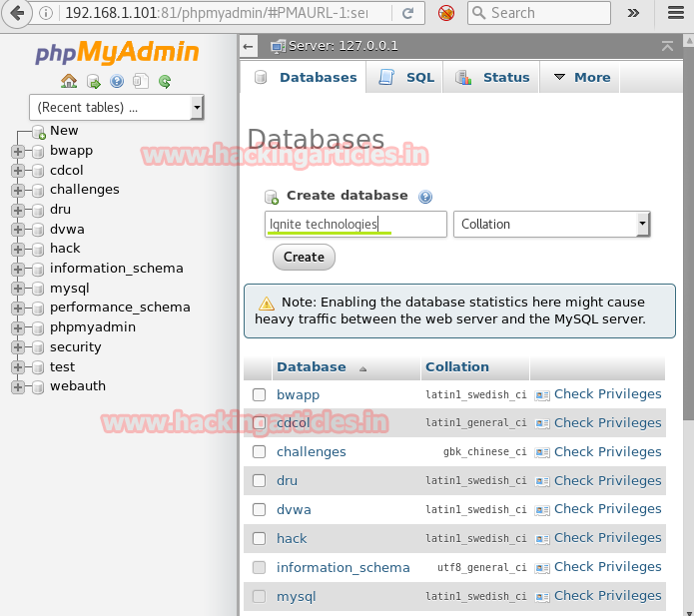
Task: Click privileges icon for dvwa row
Action: tap(542, 510)
